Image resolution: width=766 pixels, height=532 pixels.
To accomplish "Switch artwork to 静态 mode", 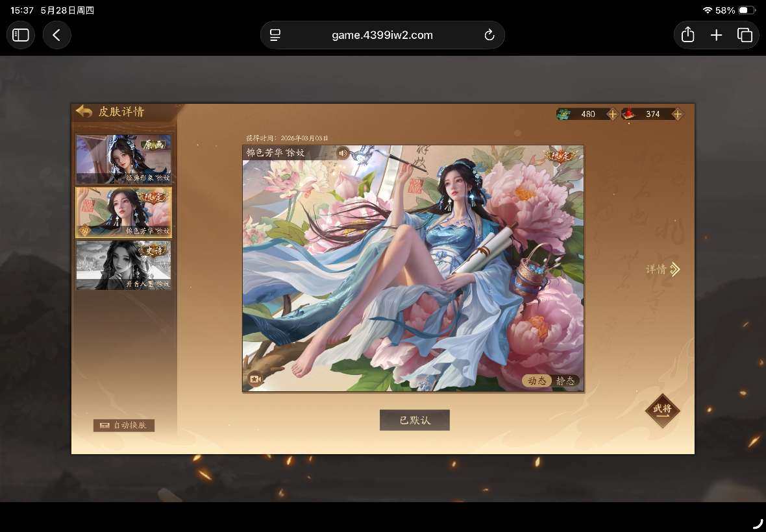I will pos(565,381).
